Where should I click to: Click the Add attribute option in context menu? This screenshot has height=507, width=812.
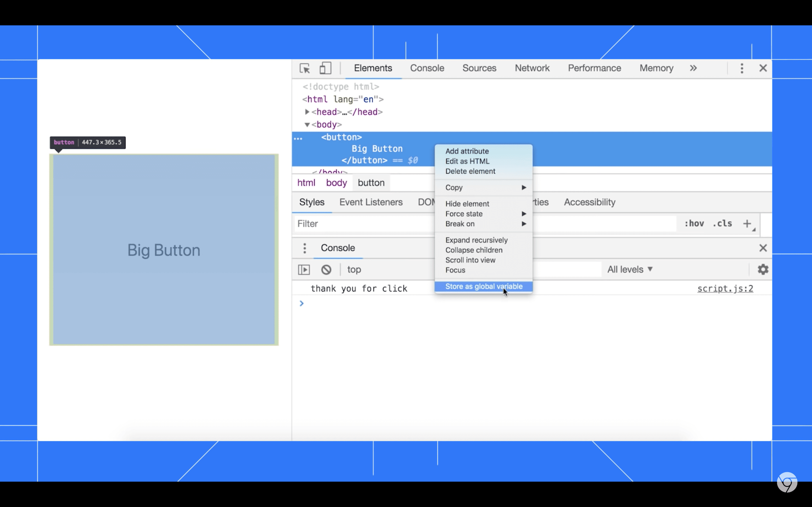pos(467,151)
